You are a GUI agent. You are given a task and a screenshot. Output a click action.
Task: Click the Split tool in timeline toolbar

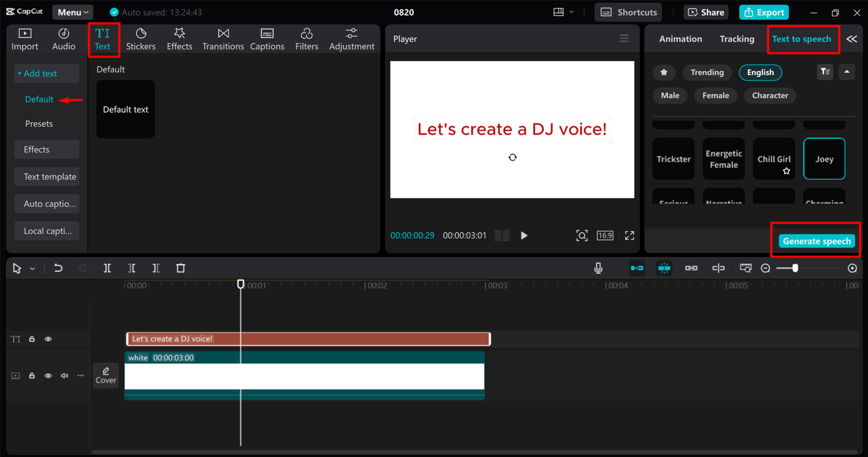(x=107, y=269)
